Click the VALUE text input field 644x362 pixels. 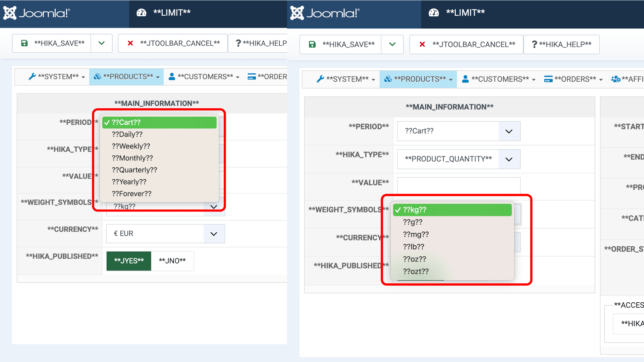pyautogui.click(x=458, y=185)
